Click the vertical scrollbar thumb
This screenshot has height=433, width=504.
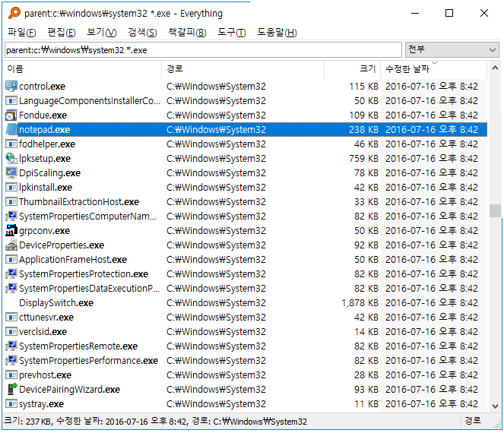495,210
